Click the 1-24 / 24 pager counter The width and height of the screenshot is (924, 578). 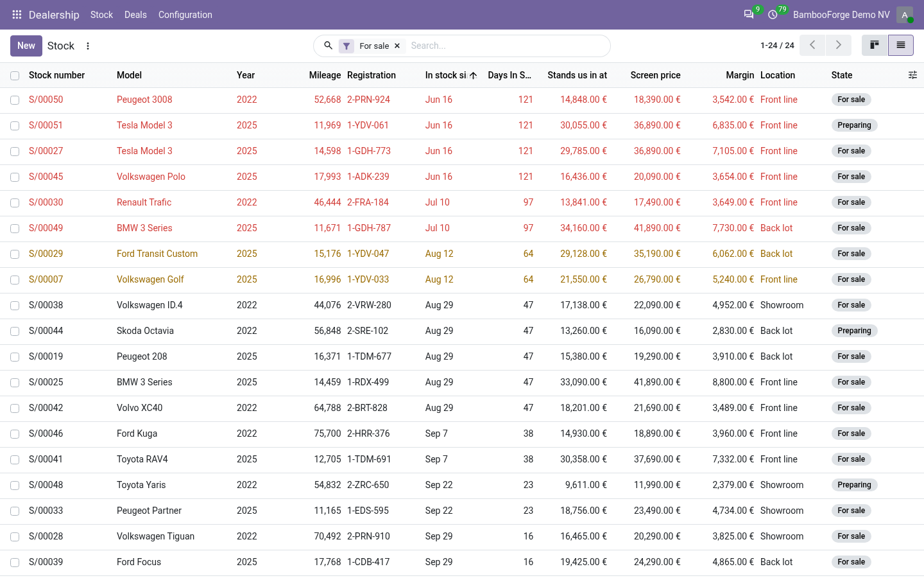point(777,46)
